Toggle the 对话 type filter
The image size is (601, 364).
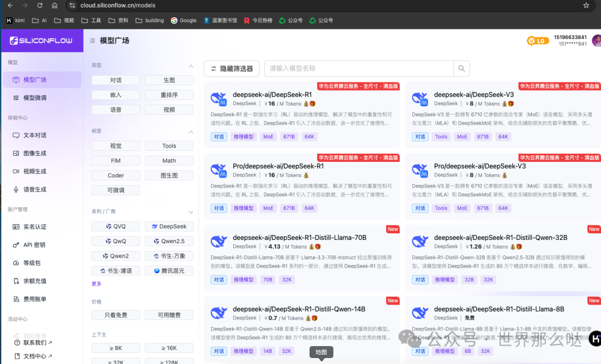pos(116,80)
